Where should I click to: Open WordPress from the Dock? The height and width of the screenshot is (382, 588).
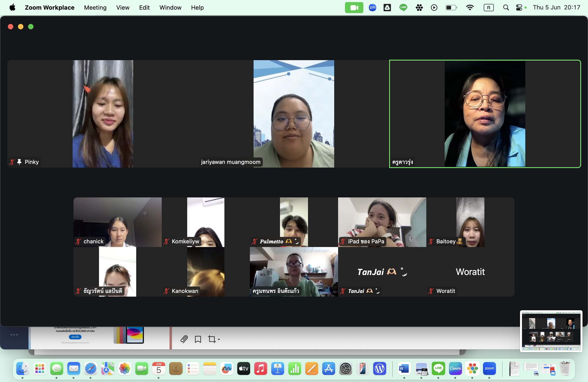[380, 368]
